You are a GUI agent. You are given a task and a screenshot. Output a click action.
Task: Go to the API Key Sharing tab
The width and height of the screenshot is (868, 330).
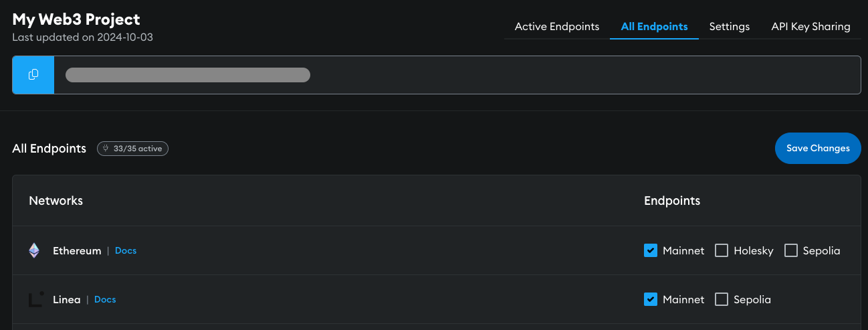coord(810,27)
